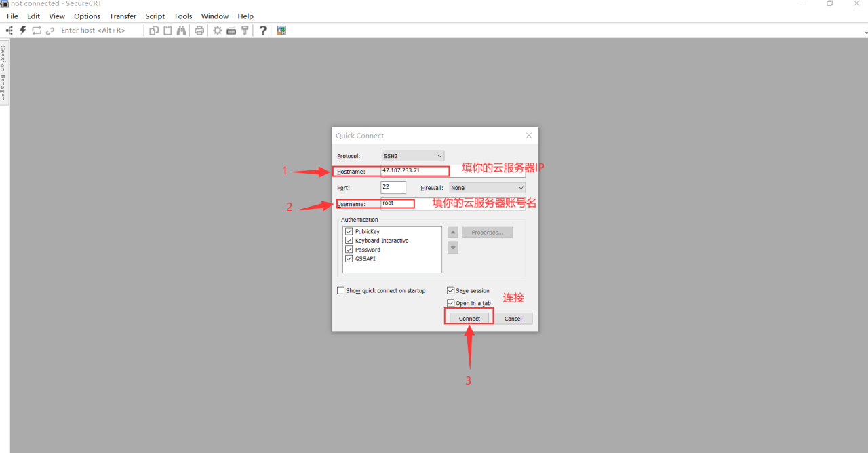Click the Quick Connect lightning icon
868x453 pixels.
[x=23, y=31]
